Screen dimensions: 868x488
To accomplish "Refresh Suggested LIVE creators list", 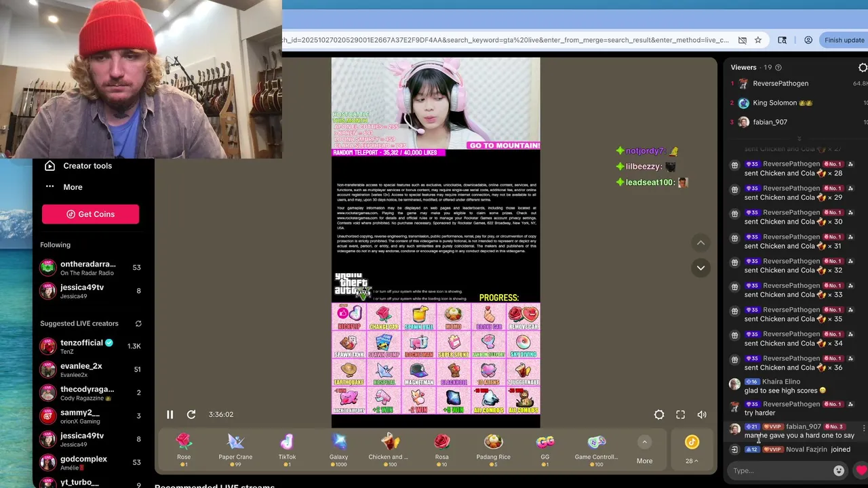I will coord(138,324).
